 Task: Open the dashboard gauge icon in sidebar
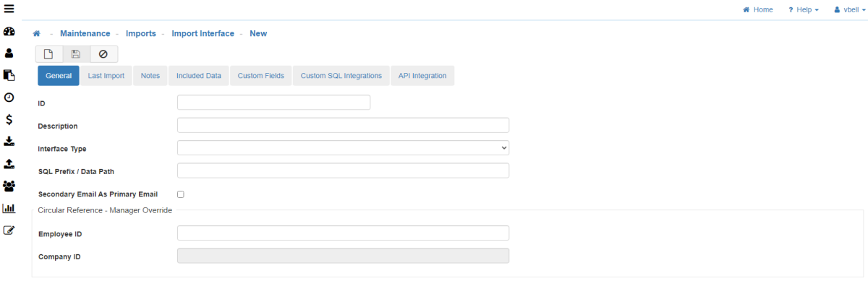coord(9,32)
